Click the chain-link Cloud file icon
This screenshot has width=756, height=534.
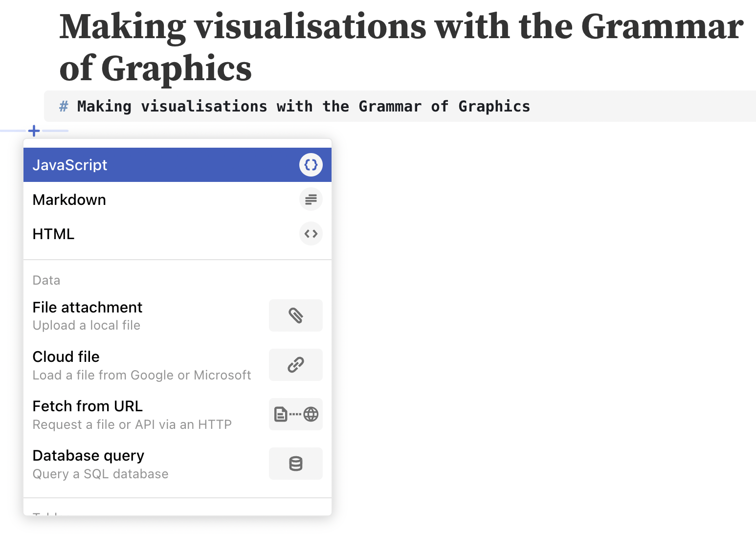(295, 365)
